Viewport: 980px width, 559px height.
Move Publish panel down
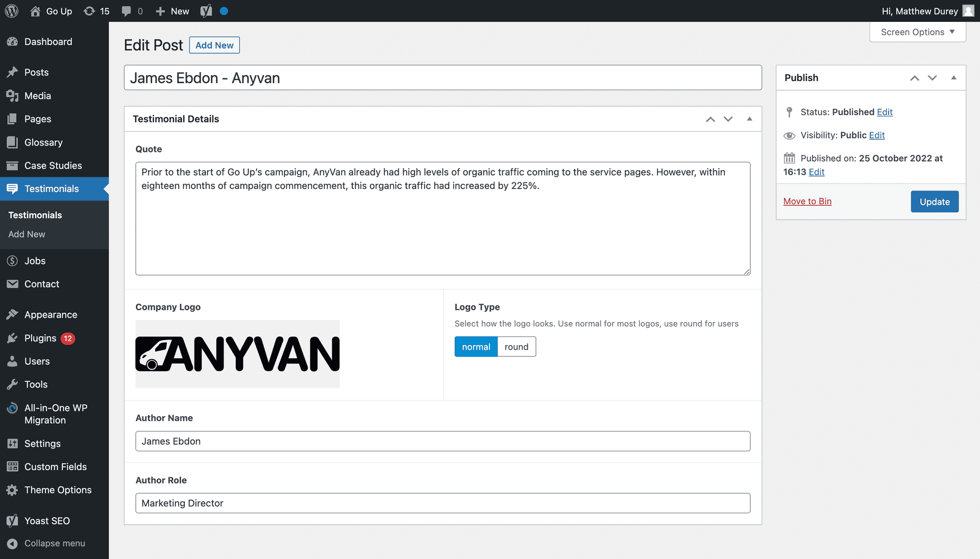coord(933,78)
